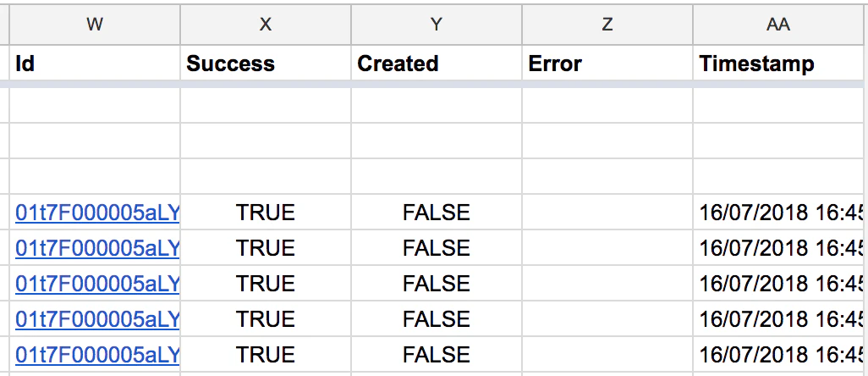Select column AA header
Image resolution: width=868 pixels, height=376 pixels.
pyautogui.click(x=777, y=25)
